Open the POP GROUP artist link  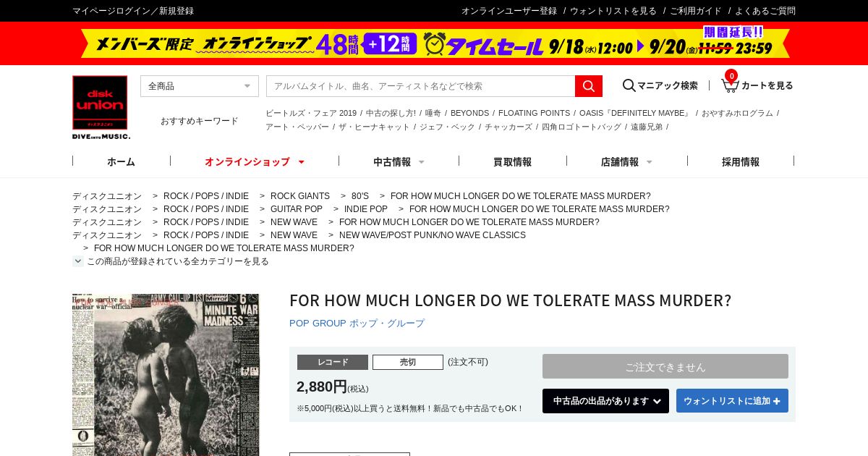pos(357,324)
